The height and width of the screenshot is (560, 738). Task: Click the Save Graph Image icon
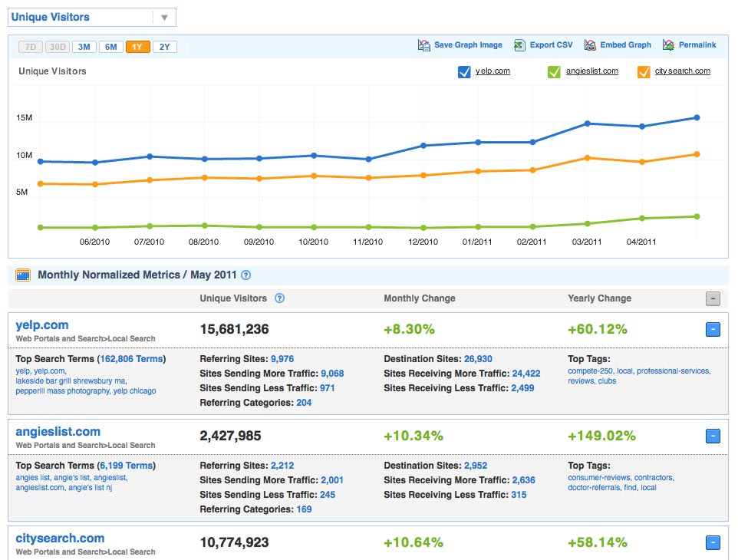423,45
